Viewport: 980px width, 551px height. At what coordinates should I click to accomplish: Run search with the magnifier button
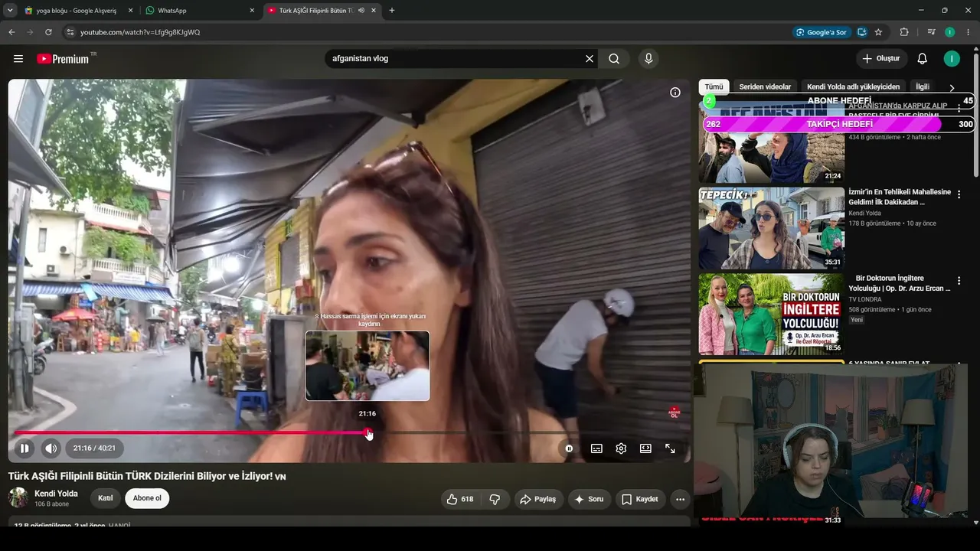[614, 59]
